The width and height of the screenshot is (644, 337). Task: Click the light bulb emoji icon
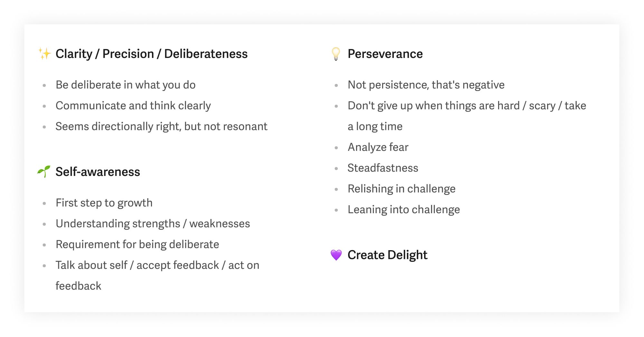pyautogui.click(x=336, y=54)
